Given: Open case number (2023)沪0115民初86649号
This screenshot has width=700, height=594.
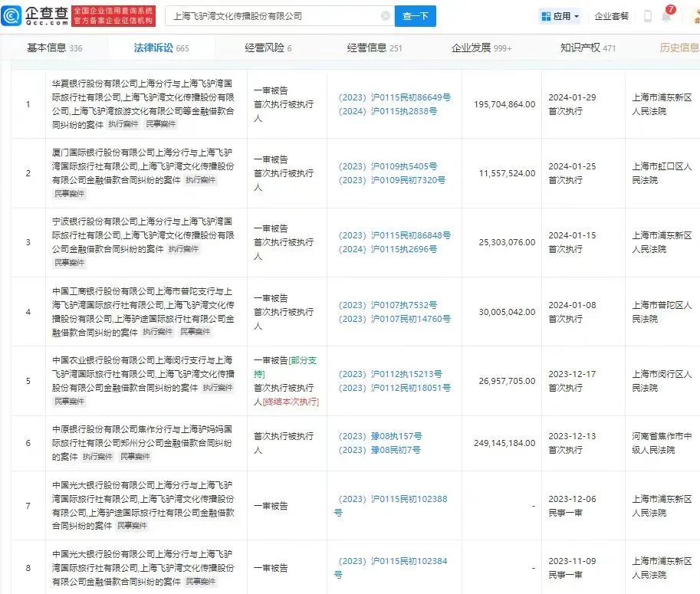Looking at the screenshot, I should (395, 97).
